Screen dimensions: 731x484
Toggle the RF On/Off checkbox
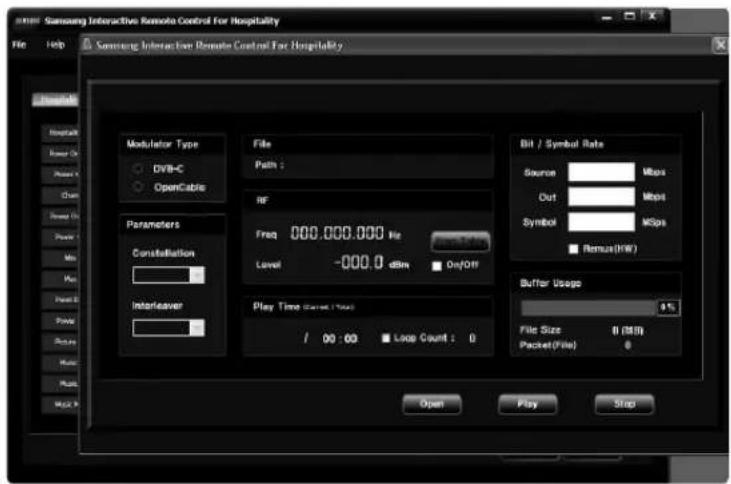pos(437,266)
